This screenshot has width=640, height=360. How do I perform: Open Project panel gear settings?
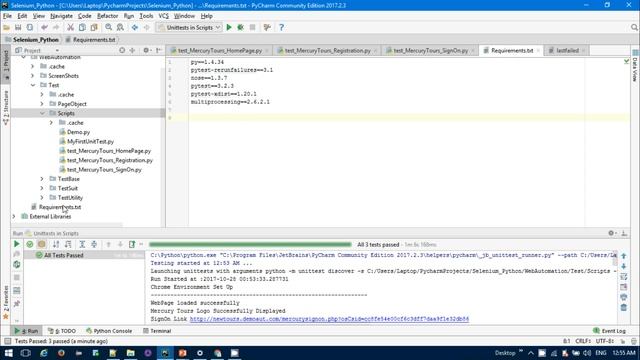[146, 50]
